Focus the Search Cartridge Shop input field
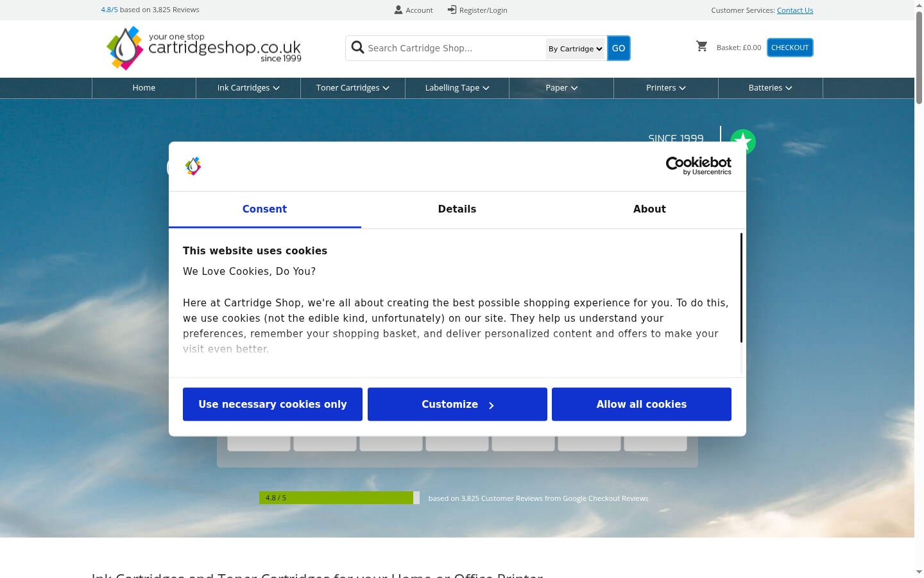The width and height of the screenshot is (924, 578). point(455,48)
